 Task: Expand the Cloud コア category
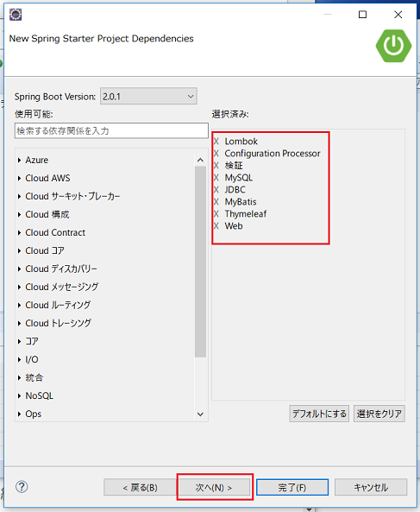[x=19, y=250]
